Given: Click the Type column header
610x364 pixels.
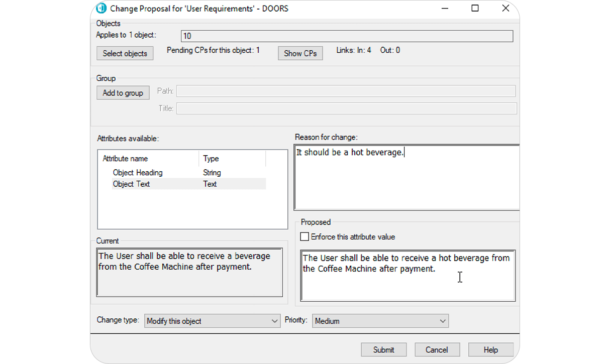Looking at the screenshot, I should pos(210,158).
